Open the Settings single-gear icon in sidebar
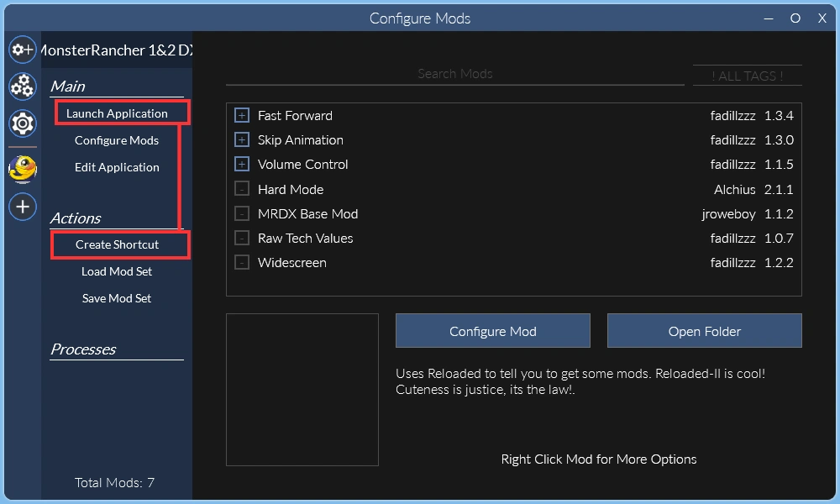This screenshot has height=504, width=840. [x=23, y=124]
